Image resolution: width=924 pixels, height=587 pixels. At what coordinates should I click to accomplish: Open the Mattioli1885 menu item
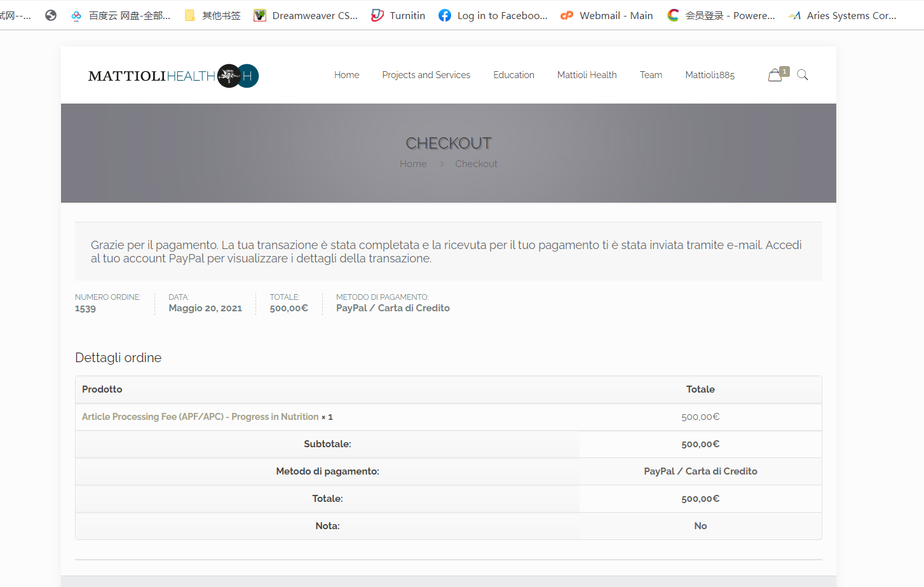[x=710, y=75]
